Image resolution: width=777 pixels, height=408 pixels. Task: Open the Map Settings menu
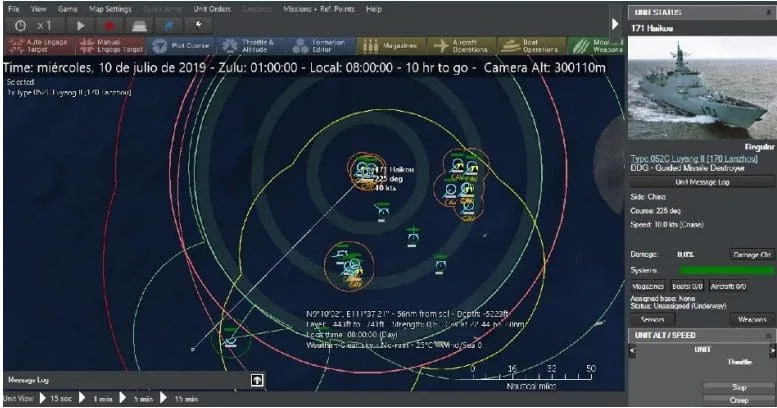pos(111,9)
